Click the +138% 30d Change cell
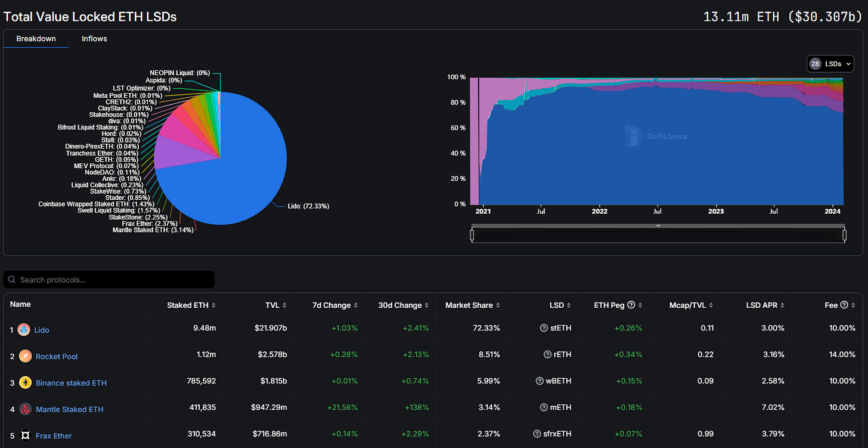868x448 pixels. click(416, 409)
